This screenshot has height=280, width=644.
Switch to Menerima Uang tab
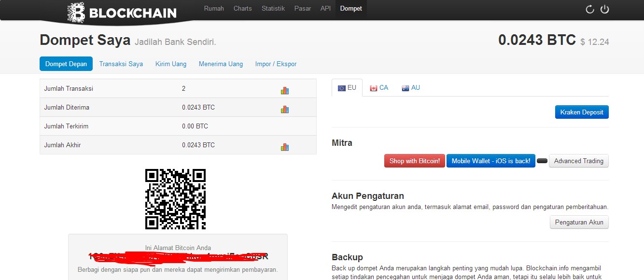pos(221,64)
